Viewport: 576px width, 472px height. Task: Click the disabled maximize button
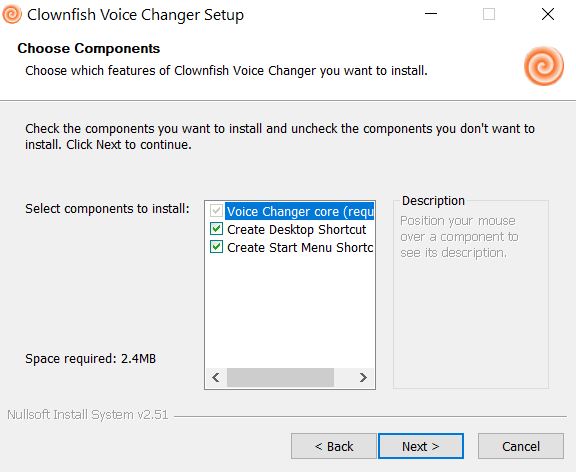click(x=489, y=14)
